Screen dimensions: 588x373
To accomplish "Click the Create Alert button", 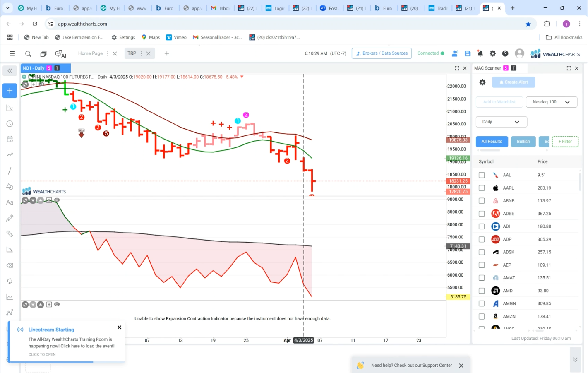I will tap(514, 82).
